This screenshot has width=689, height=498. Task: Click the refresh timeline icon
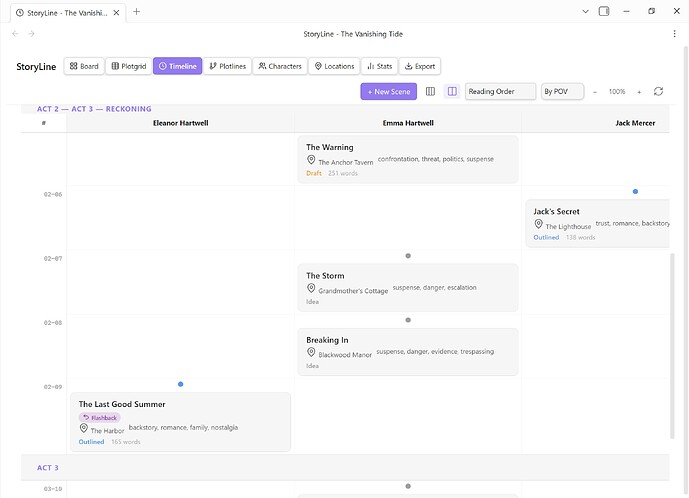[x=658, y=91]
